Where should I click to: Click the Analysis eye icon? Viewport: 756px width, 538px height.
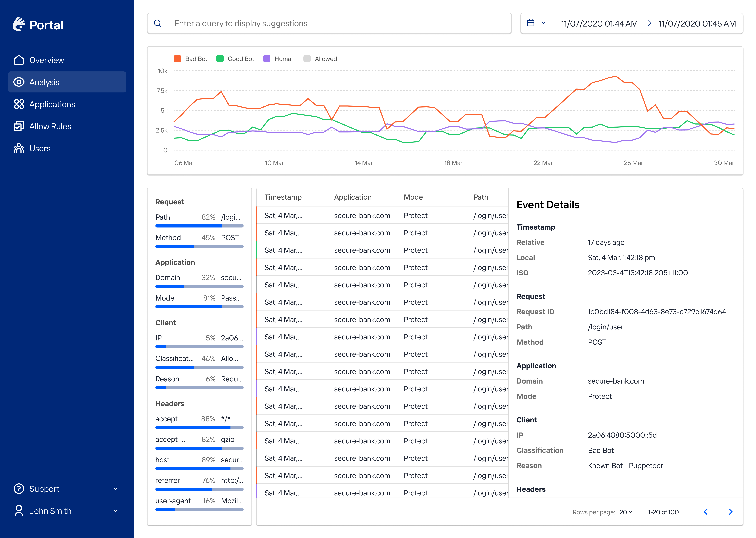pyautogui.click(x=19, y=82)
